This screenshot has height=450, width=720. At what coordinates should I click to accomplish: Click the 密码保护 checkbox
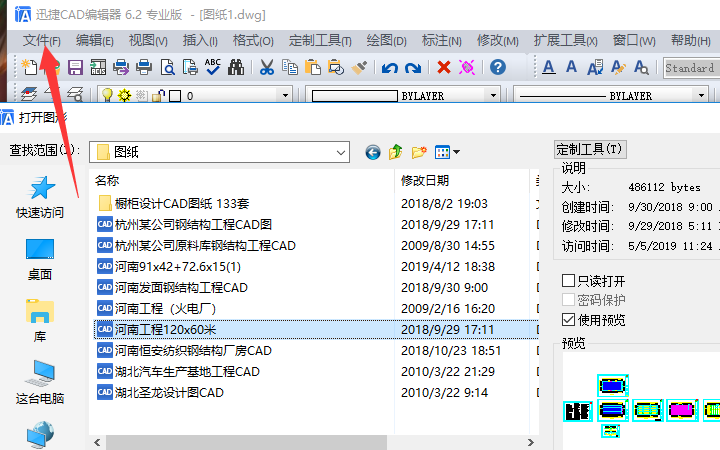point(568,299)
